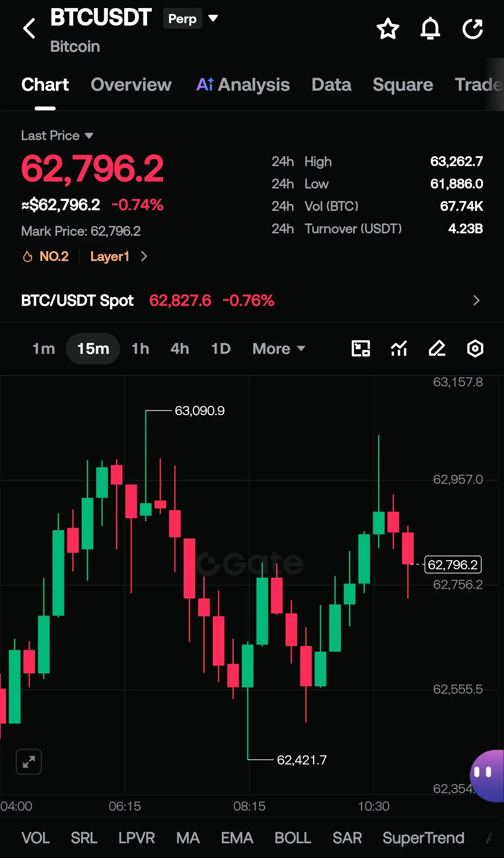
Task: Tap the 63,090.9 high marker on chart
Action: [199, 411]
